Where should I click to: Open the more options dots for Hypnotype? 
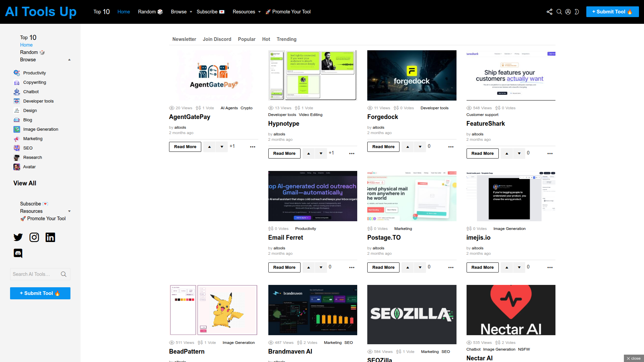(x=352, y=154)
